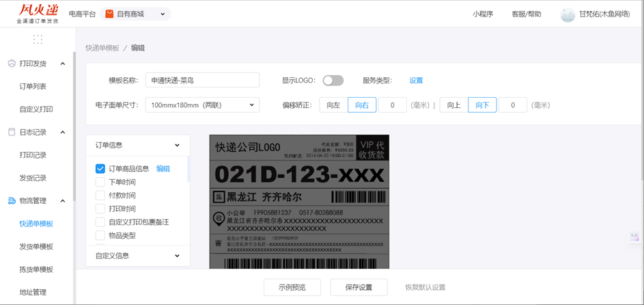Select 向左 offset direction
The height and width of the screenshot is (305, 644).
click(x=333, y=105)
